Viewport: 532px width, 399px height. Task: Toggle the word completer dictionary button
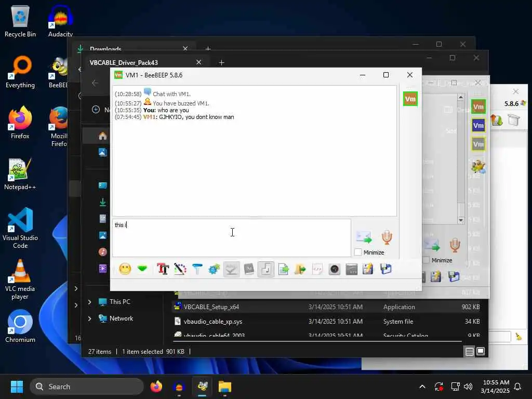(x=249, y=270)
